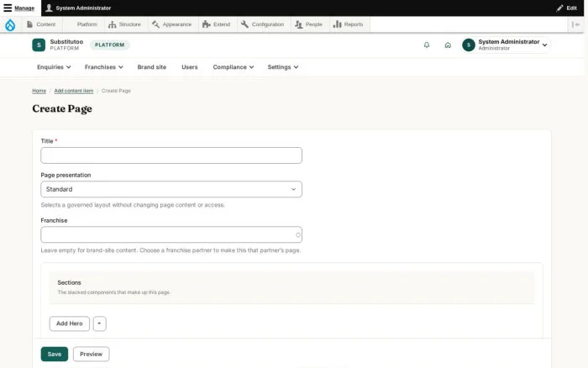Click the Home breadcrumb link
Image resolution: width=588 pixels, height=368 pixels.
[39, 91]
